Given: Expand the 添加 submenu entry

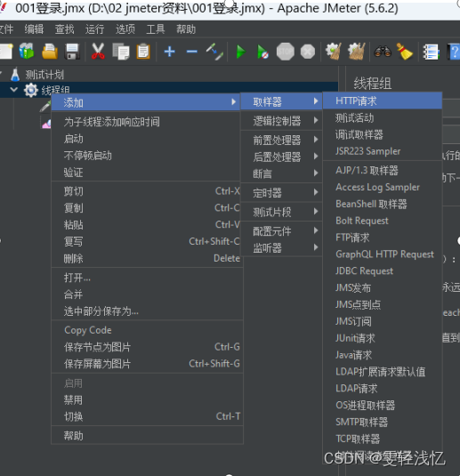Looking at the screenshot, I should [x=146, y=102].
